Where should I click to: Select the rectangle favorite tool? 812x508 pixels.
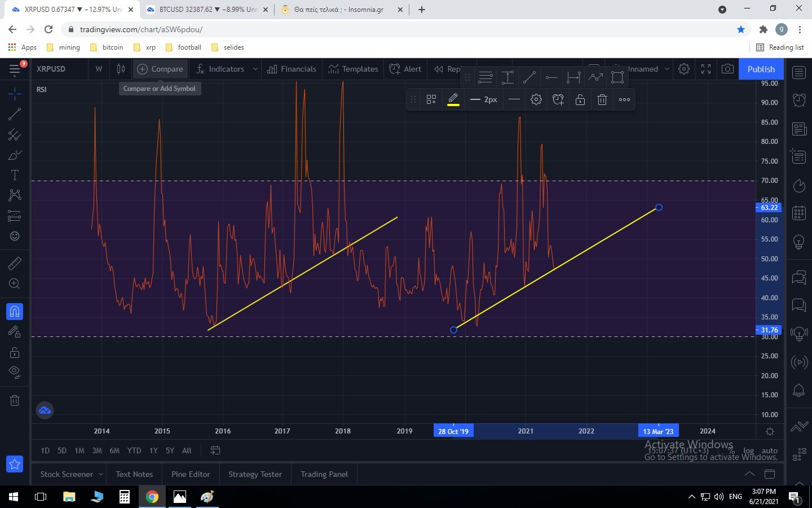(617, 77)
